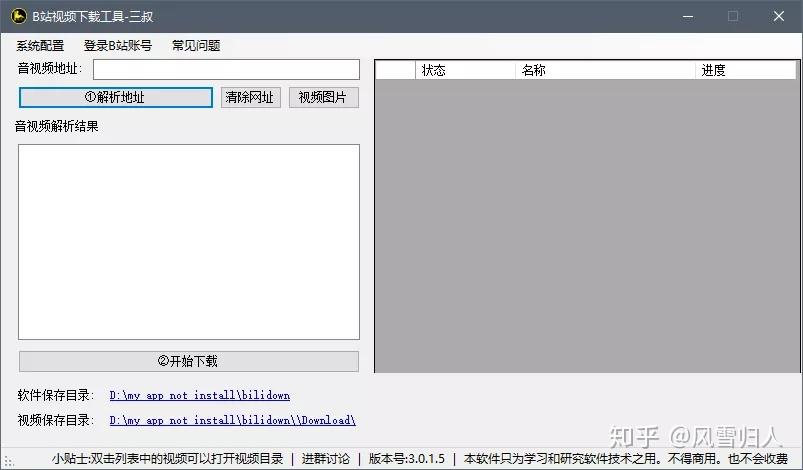Click the 状态 column header
The height and width of the screenshot is (470, 803).
(465, 70)
